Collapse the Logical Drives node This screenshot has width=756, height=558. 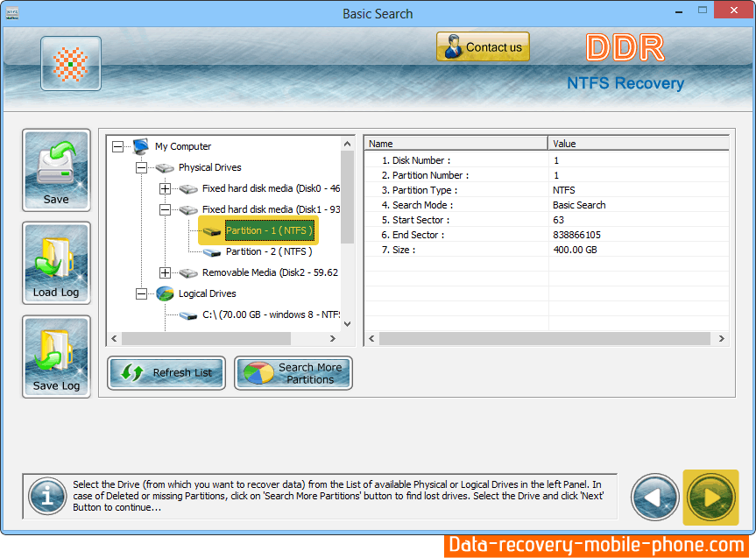point(141,294)
